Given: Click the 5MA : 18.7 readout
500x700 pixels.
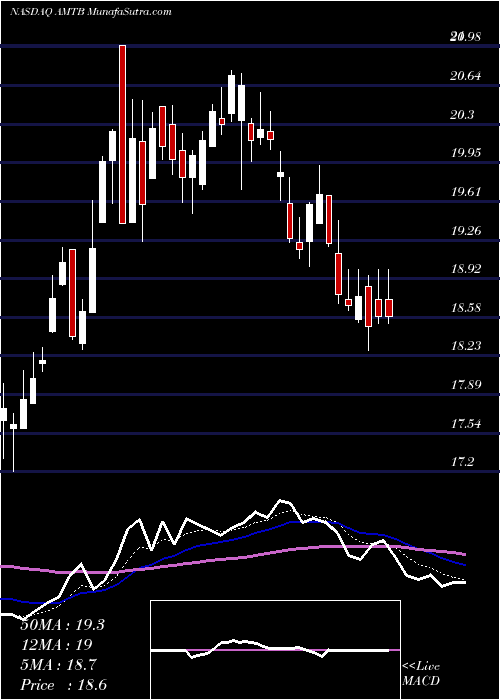Looking at the screenshot, I should point(58,665).
